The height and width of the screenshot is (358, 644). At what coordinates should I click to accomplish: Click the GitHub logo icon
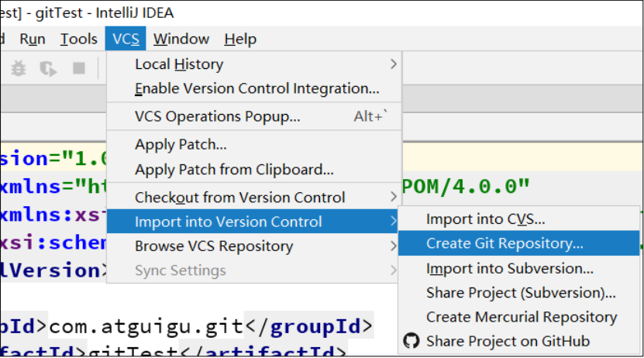click(x=412, y=341)
